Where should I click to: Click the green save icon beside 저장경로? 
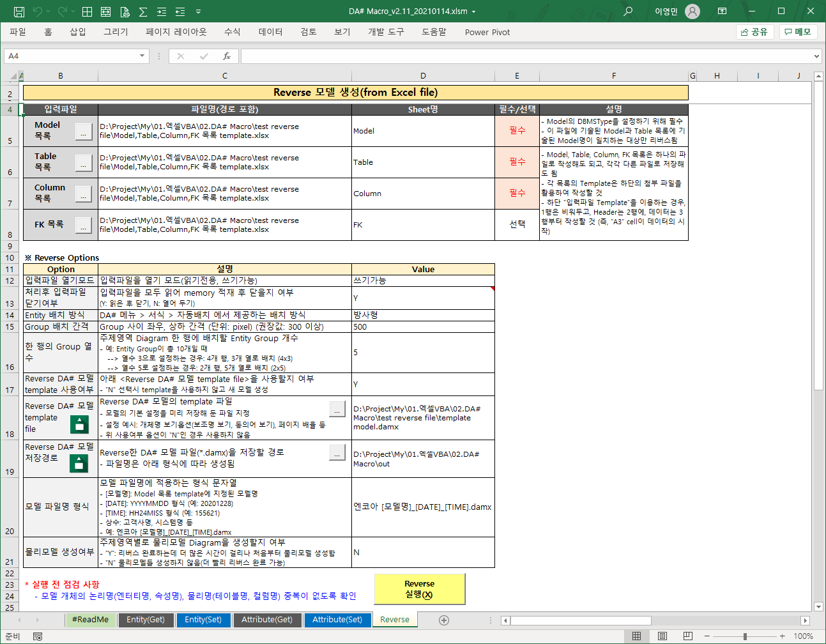click(79, 463)
